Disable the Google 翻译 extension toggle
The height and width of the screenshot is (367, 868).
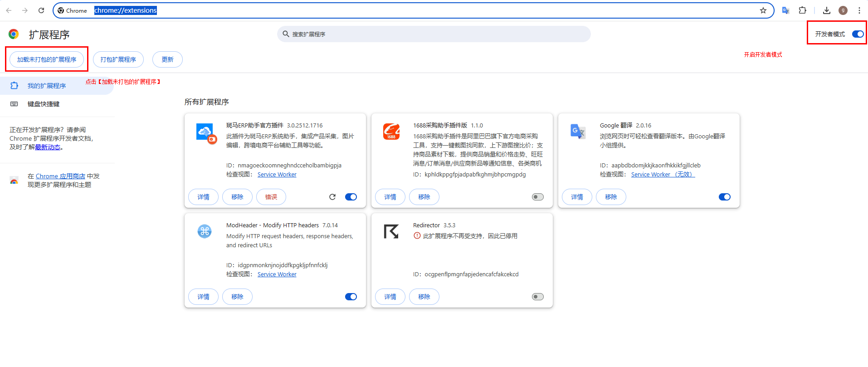[x=724, y=197]
